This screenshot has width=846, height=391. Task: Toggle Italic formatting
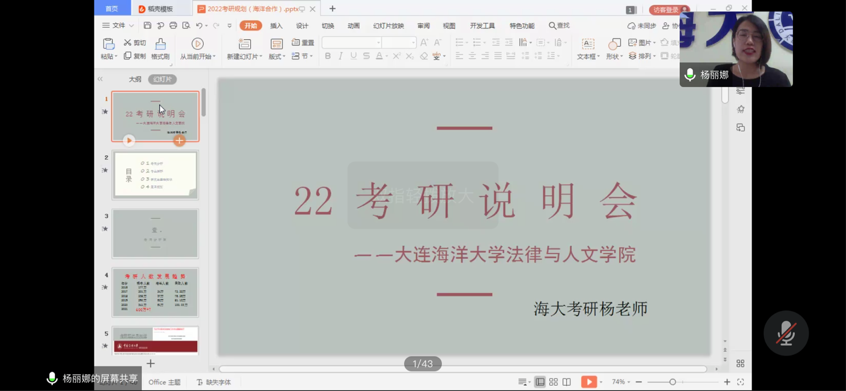pyautogui.click(x=340, y=56)
